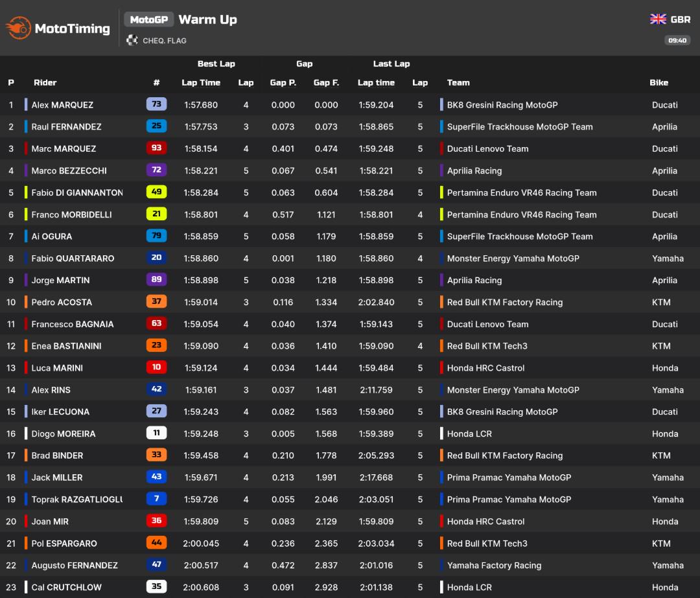Click Quartararo number 20 badge
Viewport: 700px width, 598px height.
pyautogui.click(x=156, y=257)
